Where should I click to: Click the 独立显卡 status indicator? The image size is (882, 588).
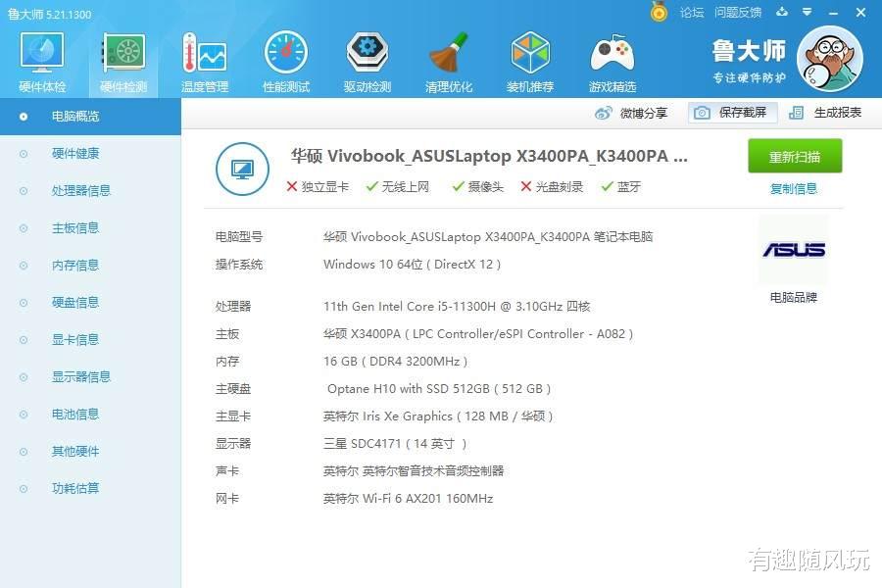318,186
